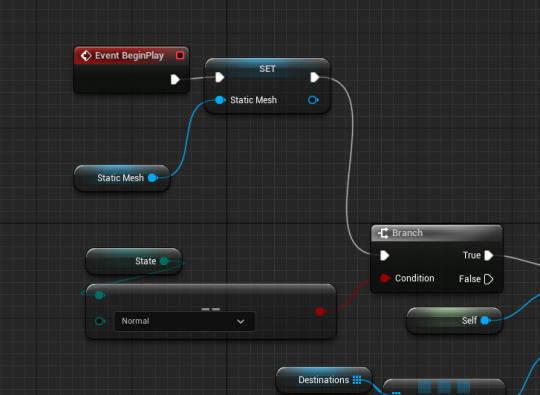The height and width of the screenshot is (395, 540).
Task: Click the Destinations array output pin
Action: tap(357, 380)
